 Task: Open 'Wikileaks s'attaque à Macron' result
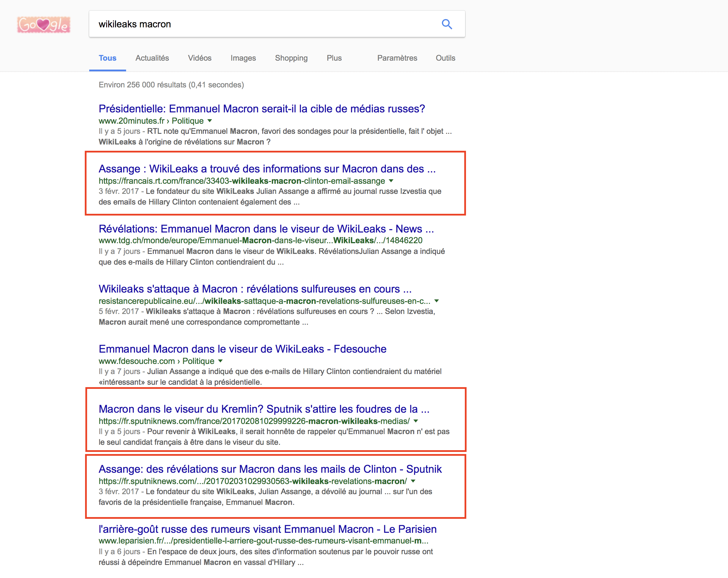[x=255, y=289]
